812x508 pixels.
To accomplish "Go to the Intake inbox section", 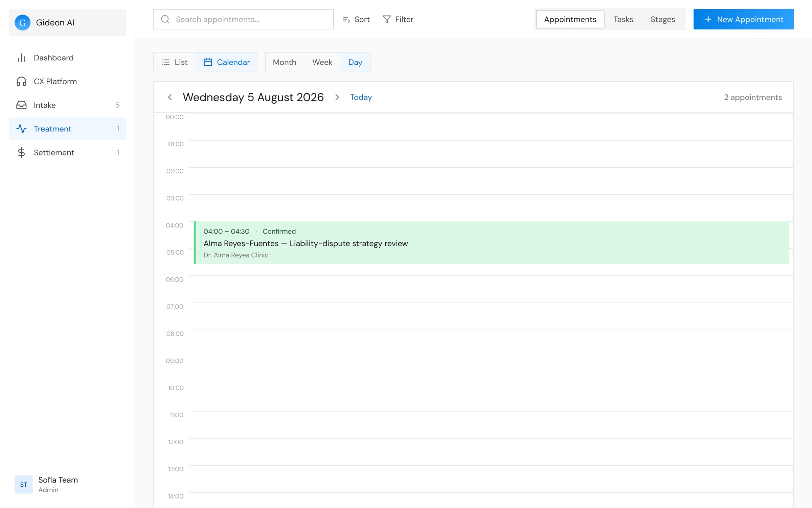I will coord(68,105).
